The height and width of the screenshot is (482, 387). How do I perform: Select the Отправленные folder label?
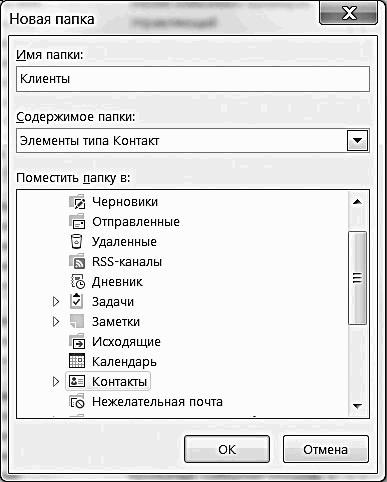click(136, 222)
